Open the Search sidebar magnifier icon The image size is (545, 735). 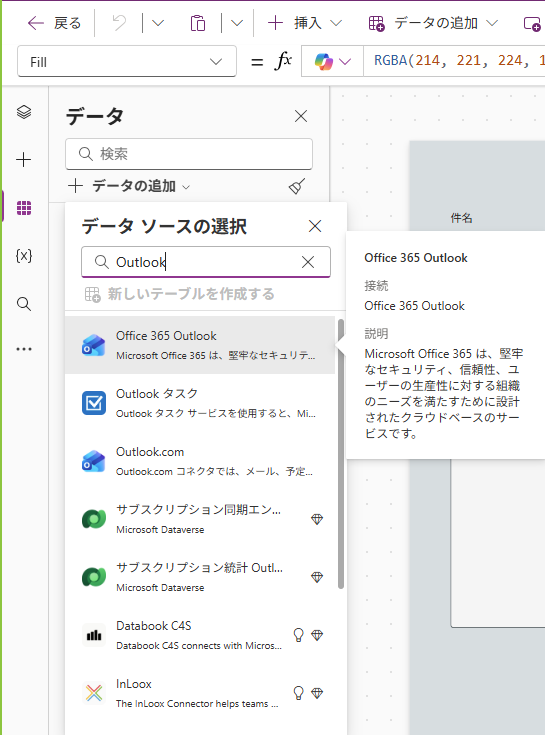point(24,304)
